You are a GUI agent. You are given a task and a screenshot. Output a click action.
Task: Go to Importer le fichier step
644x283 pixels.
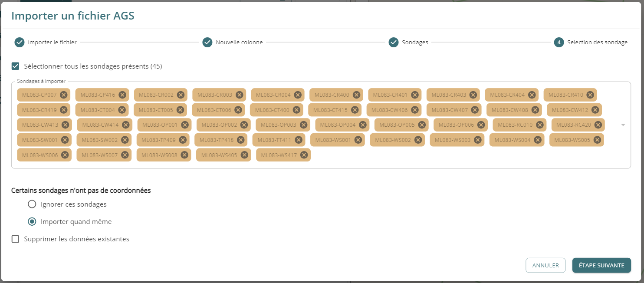pyautogui.click(x=20, y=43)
